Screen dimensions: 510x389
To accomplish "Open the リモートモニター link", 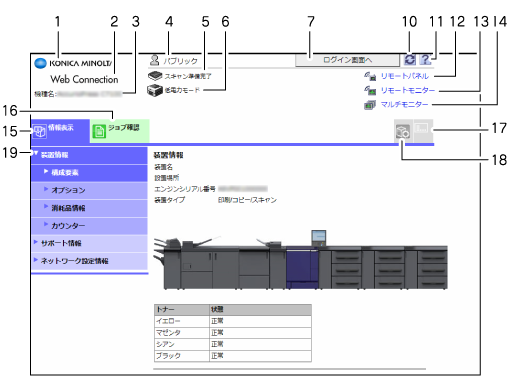I will click(x=408, y=90).
